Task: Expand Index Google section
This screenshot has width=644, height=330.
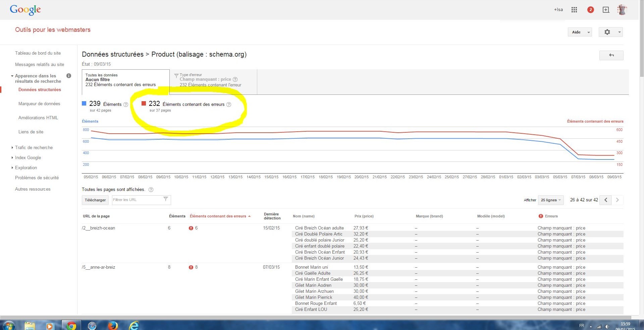Action: 12,157
